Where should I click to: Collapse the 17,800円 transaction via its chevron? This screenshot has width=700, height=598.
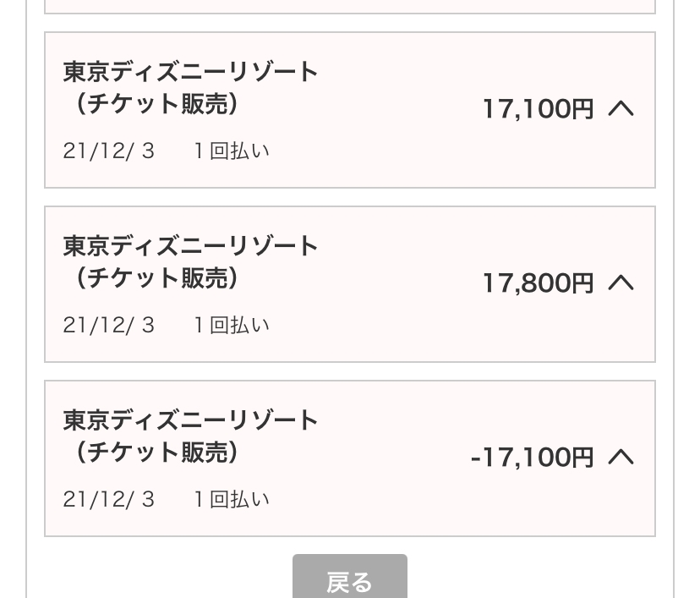click(x=622, y=283)
